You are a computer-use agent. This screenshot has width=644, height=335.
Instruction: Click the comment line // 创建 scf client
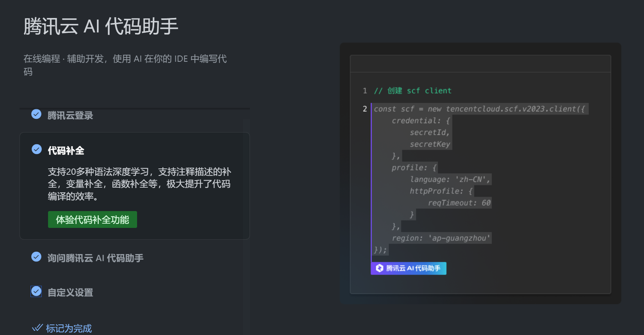pos(413,91)
